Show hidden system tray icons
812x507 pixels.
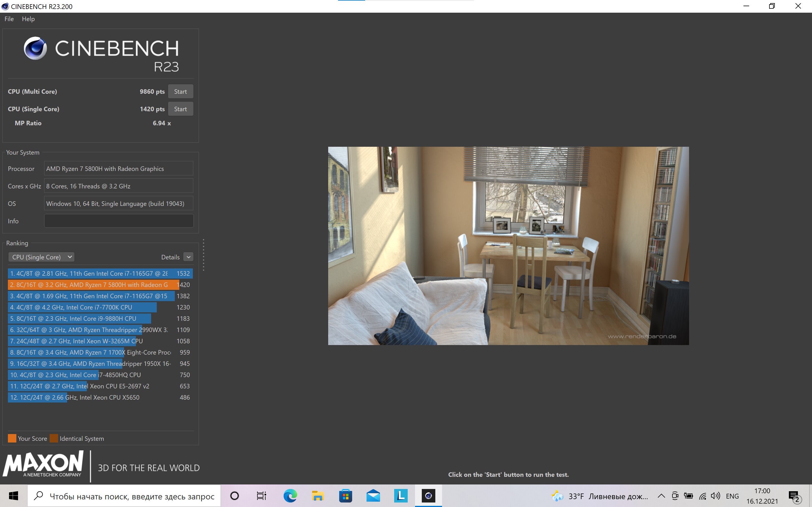(661, 496)
